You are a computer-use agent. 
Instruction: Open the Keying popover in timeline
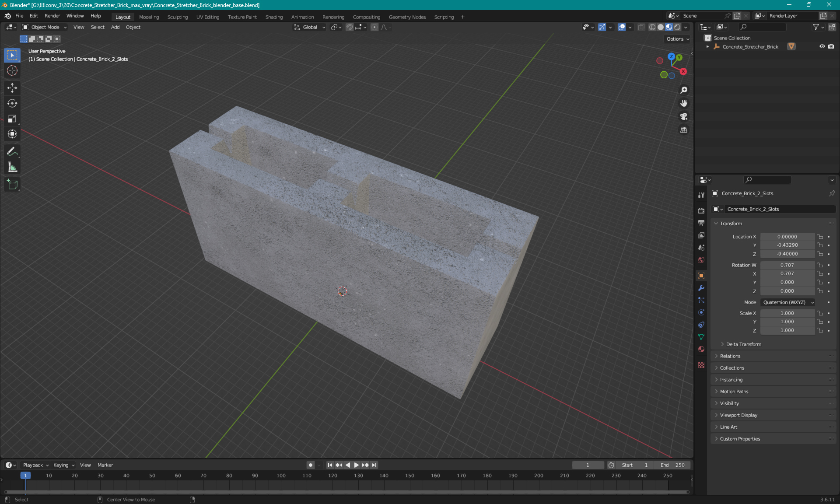tap(63, 465)
